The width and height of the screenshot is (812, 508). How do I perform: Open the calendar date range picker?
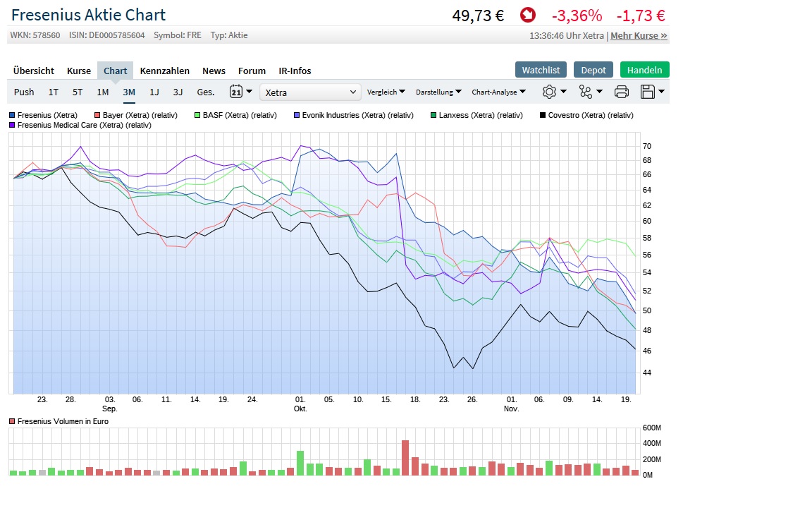(236, 92)
